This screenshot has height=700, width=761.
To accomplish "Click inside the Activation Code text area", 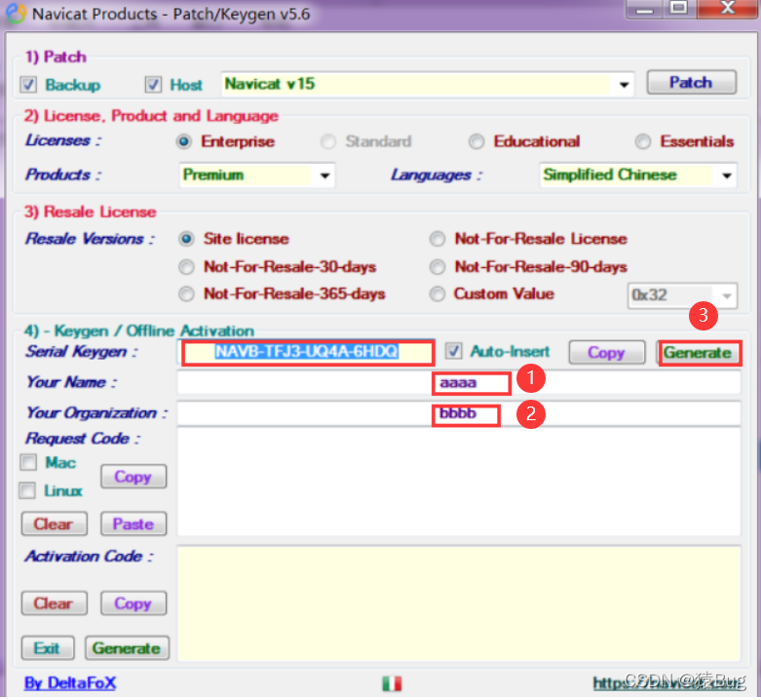I will click(459, 603).
